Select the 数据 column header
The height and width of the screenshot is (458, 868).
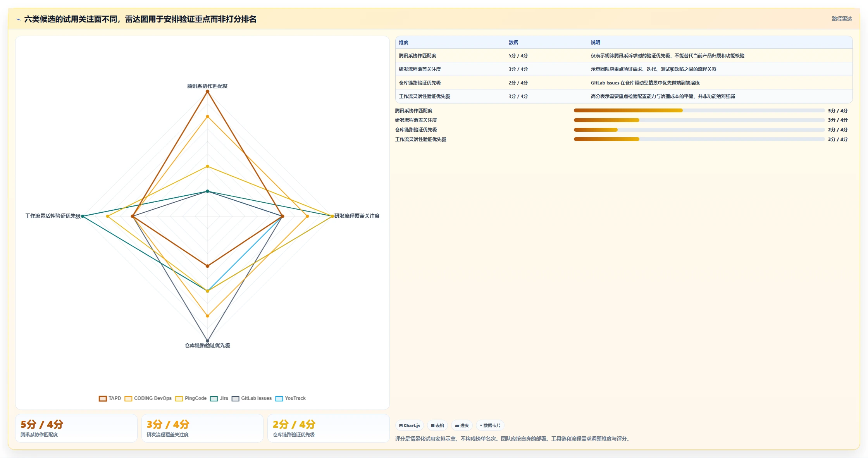coord(513,43)
